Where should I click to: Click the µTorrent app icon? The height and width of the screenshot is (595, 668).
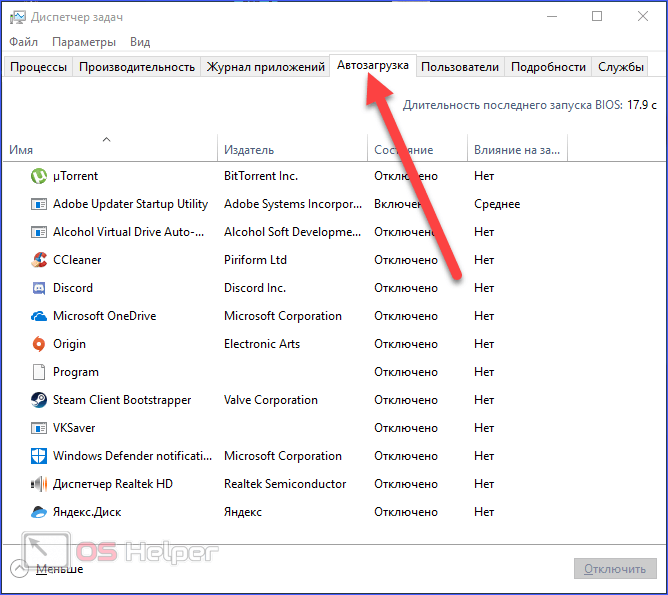39,176
